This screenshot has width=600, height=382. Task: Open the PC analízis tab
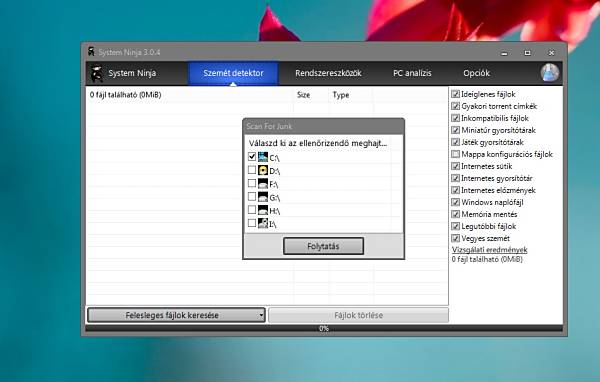click(412, 73)
